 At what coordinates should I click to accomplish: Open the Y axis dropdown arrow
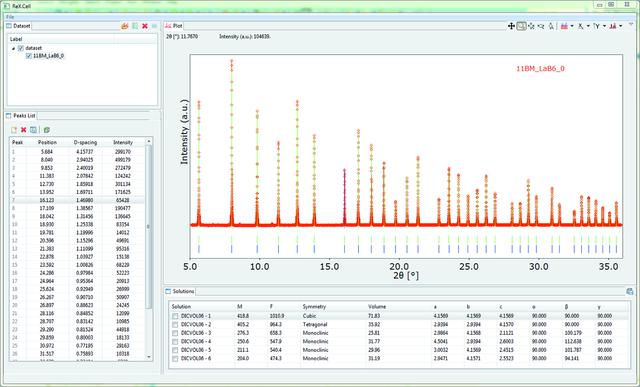[x=604, y=26]
